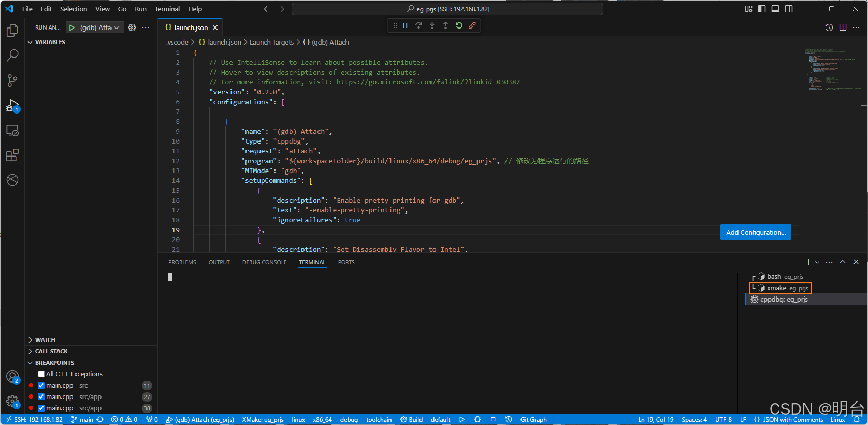Open Run and Debug more actions menu

(x=146, y=27)
